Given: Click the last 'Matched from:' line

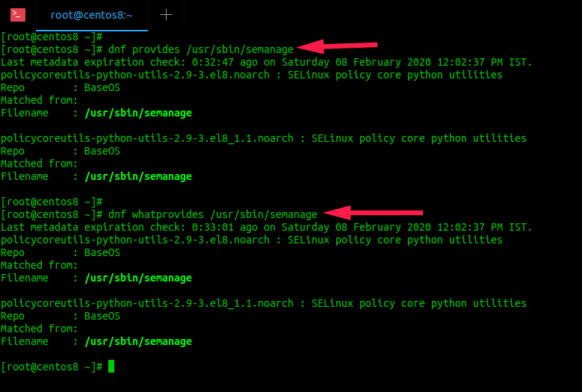Looking at the screenshot, I should tap(39, 329).
